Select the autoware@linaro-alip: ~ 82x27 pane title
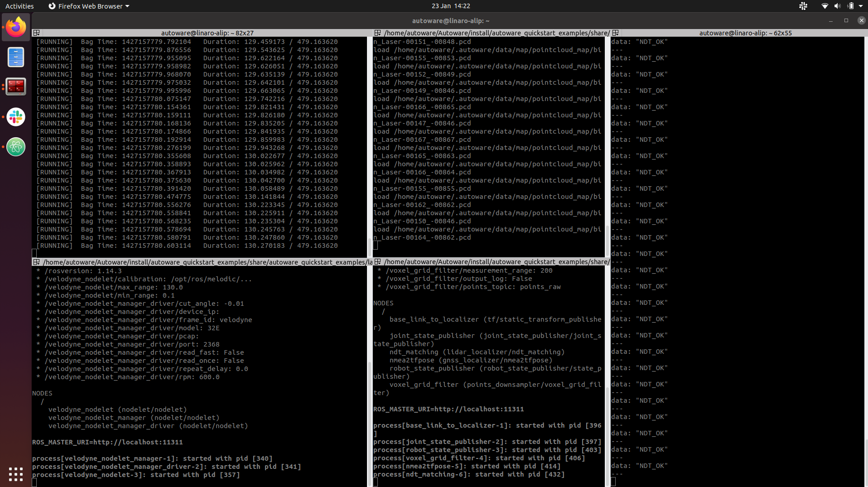The image size is (868, 487). (207, 33)
